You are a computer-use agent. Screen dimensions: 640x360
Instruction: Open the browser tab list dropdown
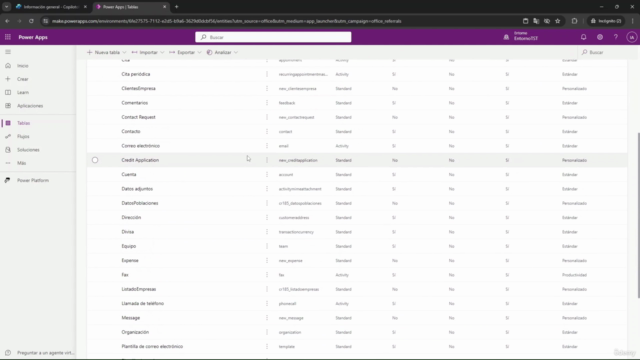coord(7,7)
